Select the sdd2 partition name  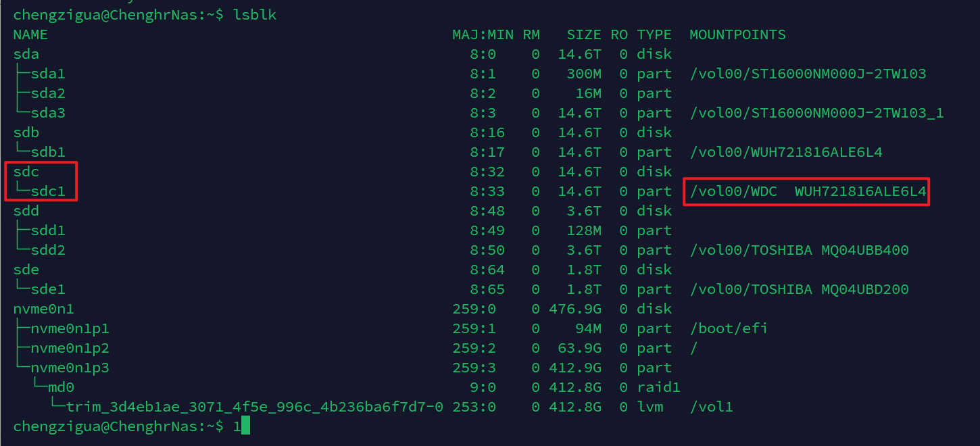48,250
